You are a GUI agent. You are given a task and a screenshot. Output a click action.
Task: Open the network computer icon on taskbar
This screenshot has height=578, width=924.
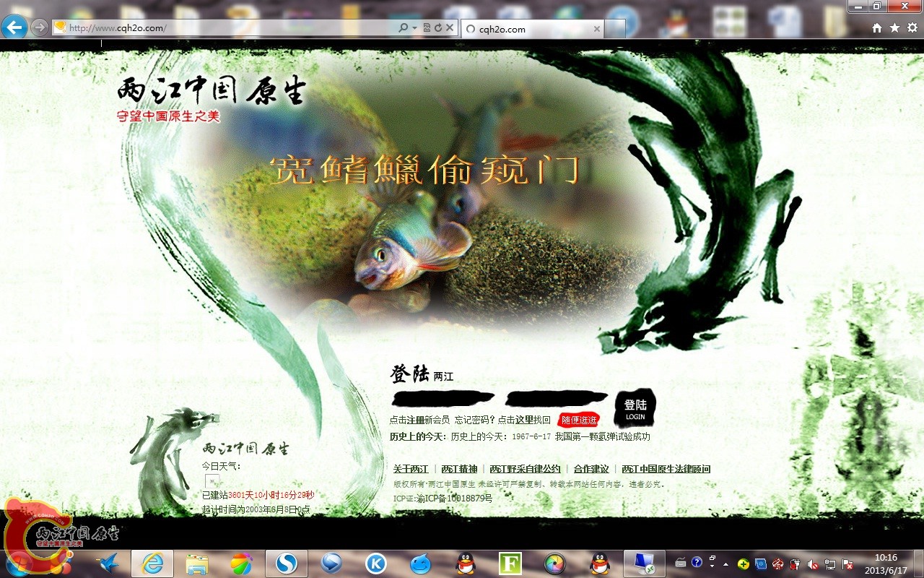(644, 563)
